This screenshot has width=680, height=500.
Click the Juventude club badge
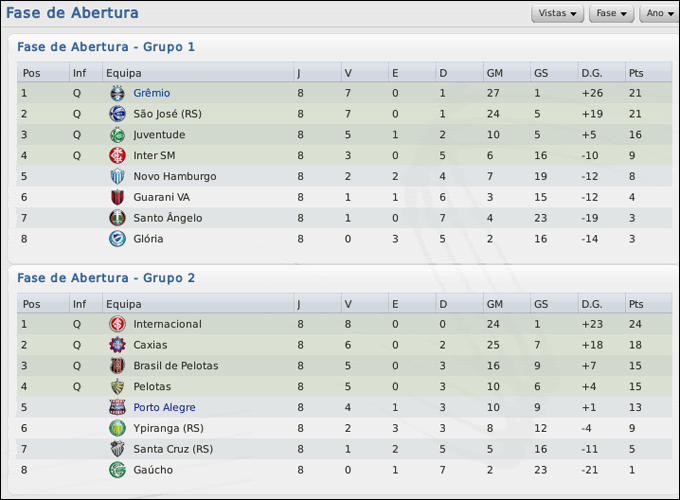pos(117,135)
